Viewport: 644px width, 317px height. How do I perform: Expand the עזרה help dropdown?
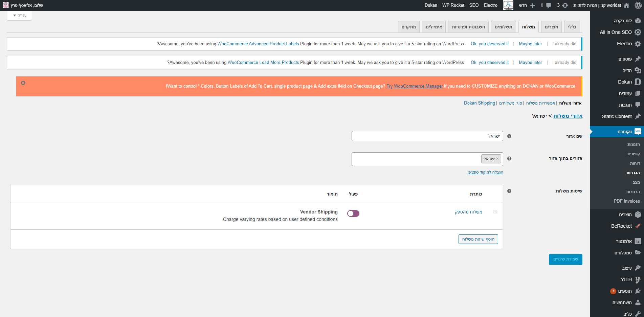click(x=20, y=16)
